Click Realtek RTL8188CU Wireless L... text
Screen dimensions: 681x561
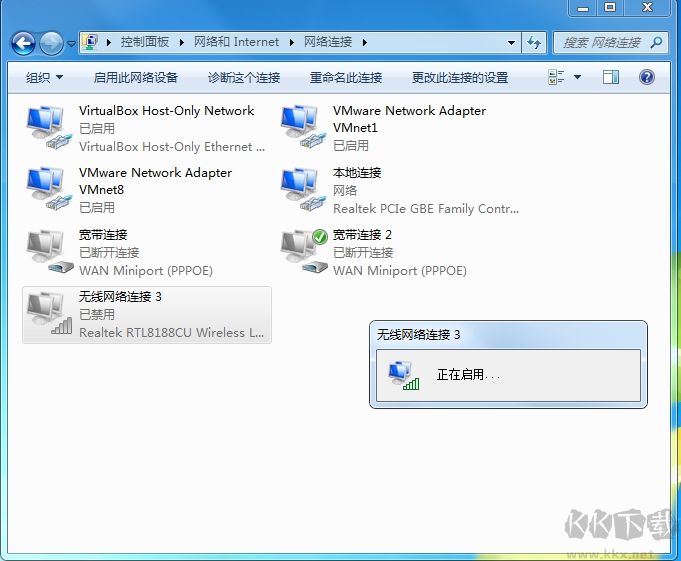(172, 333)
